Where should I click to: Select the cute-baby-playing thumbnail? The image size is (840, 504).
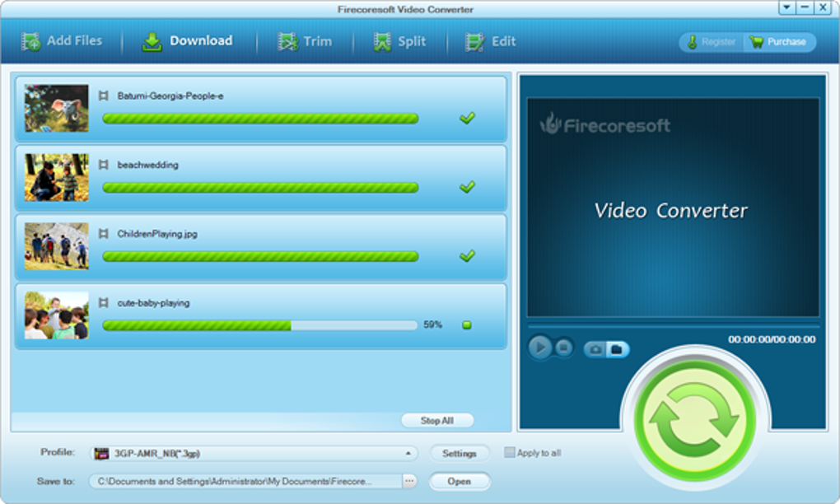coord(56,315)
